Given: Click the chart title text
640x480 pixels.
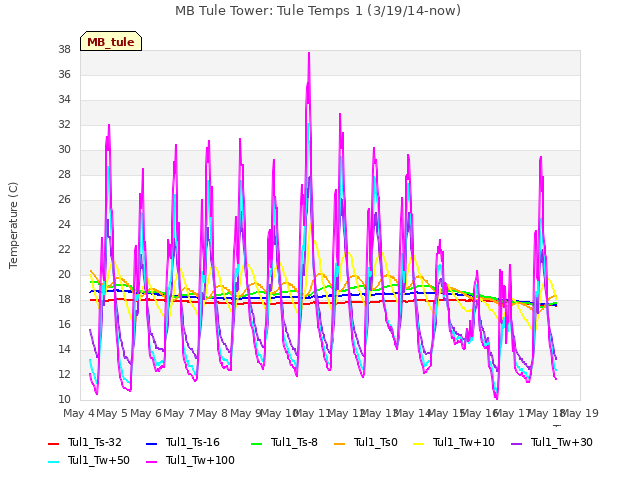Looking at the screenshot, I should click(318, 11).
